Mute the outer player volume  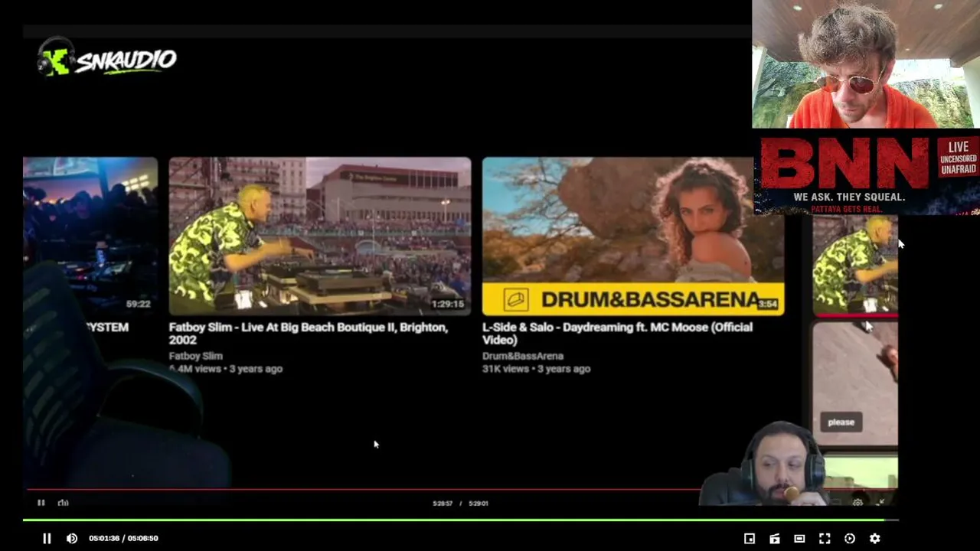[72, 538]
